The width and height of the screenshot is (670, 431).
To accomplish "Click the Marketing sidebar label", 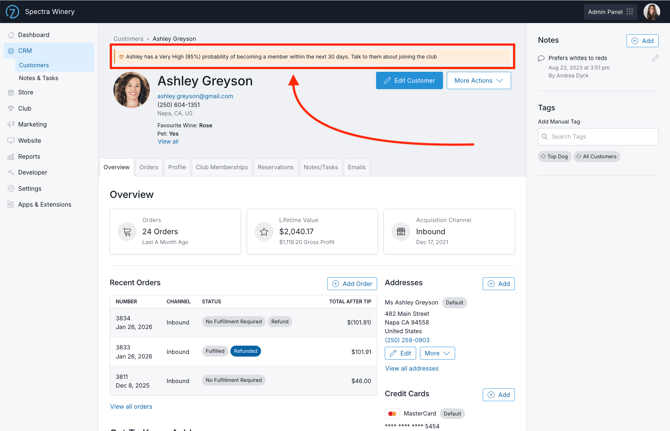I will (32, 124).
